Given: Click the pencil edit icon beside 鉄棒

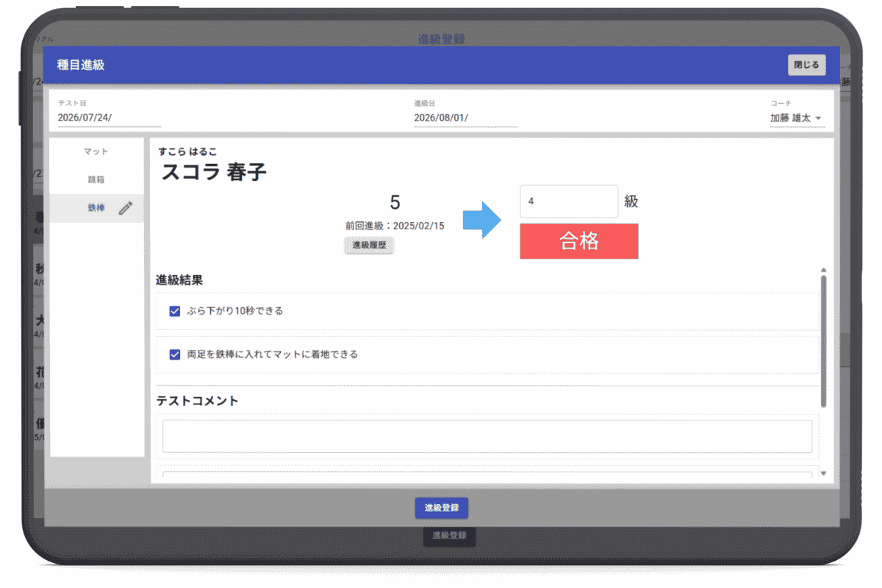Looking at the screenshot, I should click(125, 209).
